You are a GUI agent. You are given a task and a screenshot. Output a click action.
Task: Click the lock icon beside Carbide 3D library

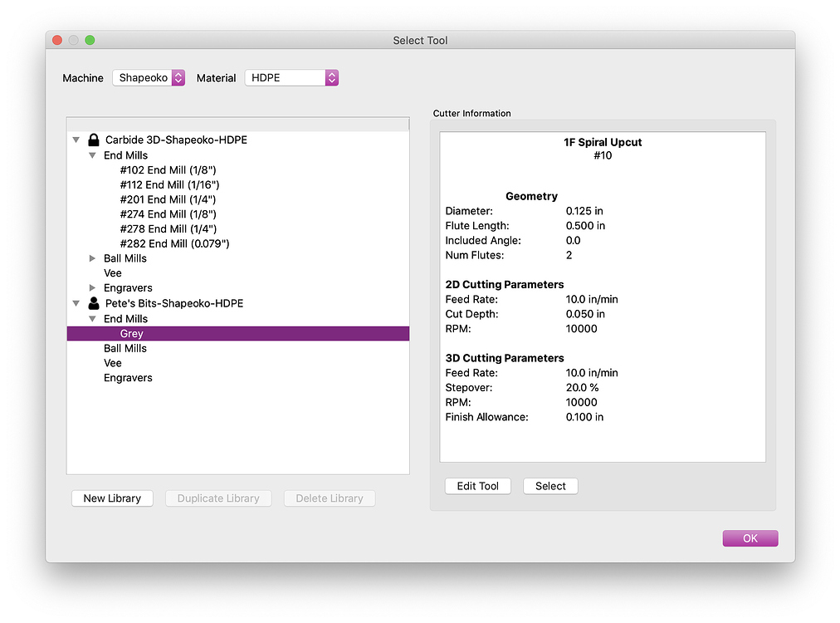(x=93, y=140)
